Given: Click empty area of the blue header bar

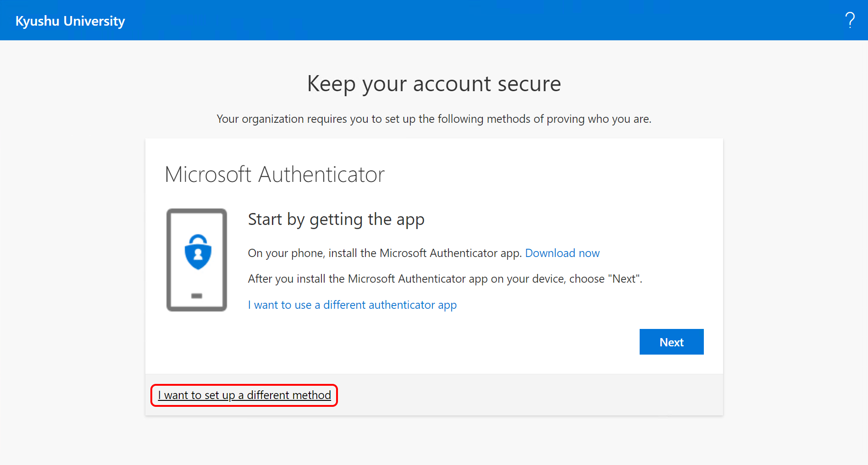Looking at the screenshot, I should [459, 20].
